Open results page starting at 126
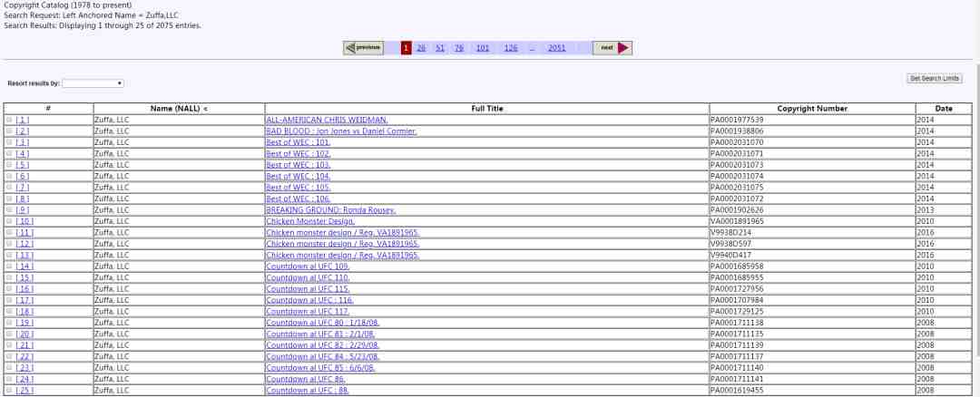Screen dimensions: 980x397 coord(511,48)
